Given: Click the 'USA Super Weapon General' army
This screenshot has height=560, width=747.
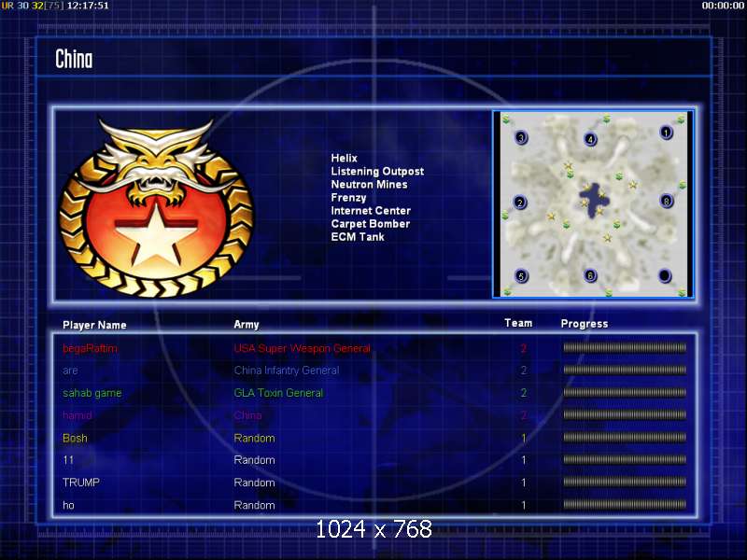Looking at the screenshot, I should pyautogui.click(x=302, y=348).
